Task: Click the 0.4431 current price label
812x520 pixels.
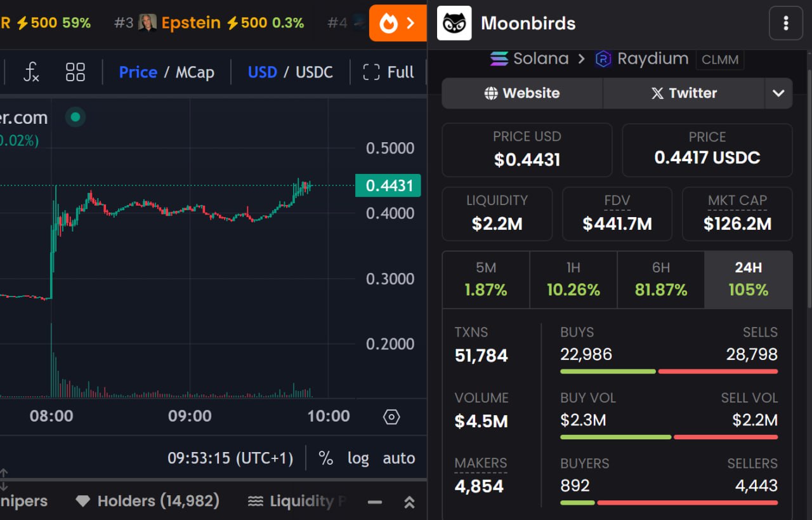Action: pos(388,186)
